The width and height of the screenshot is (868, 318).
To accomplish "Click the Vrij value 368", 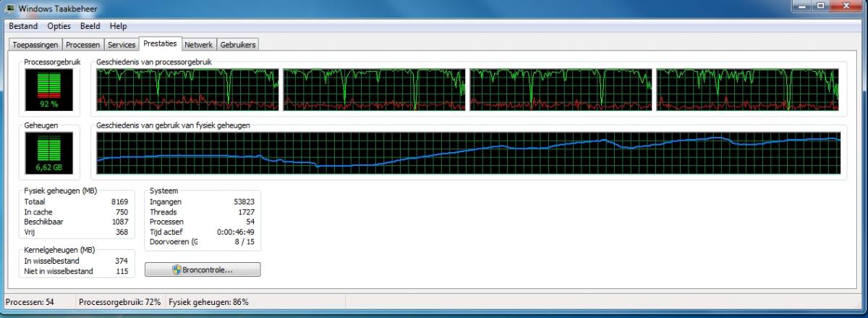I will (x=122, y=232).
